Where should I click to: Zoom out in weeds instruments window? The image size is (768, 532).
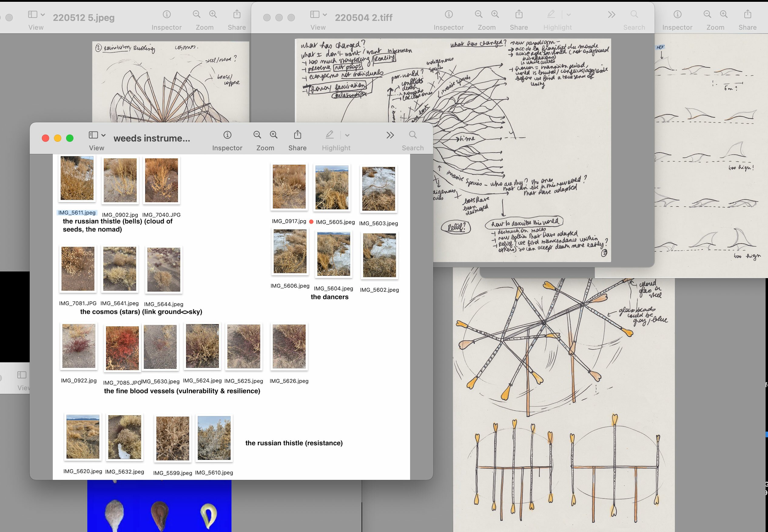[257, 135]
